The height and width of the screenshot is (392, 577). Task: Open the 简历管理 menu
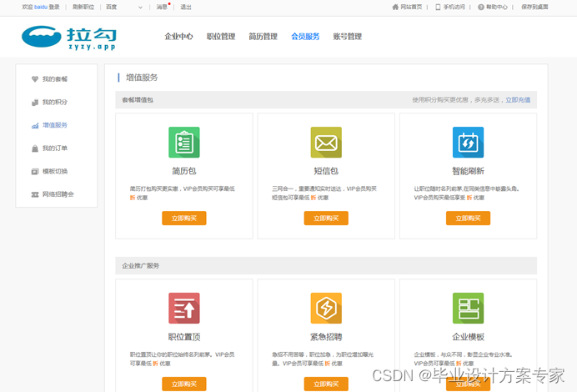pyautogui.click(x=263, y=37)
